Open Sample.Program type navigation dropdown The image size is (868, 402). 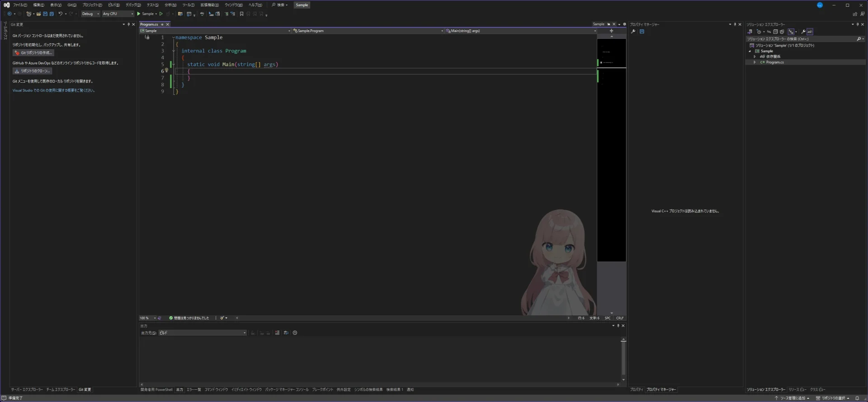click(368, 31)
